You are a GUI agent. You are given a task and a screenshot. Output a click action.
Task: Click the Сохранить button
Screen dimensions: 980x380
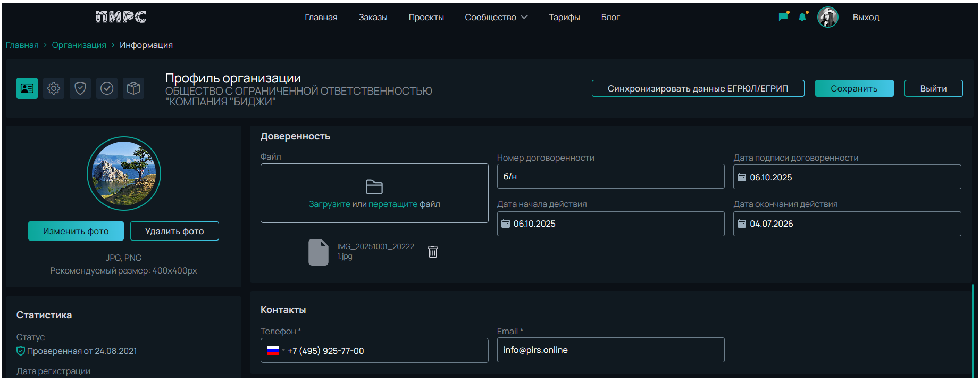854,88
